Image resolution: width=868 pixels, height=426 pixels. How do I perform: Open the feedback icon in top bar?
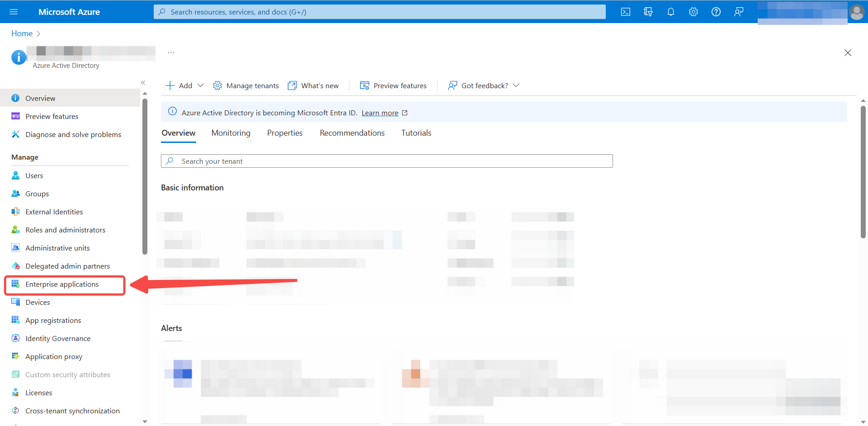(739, 12)
